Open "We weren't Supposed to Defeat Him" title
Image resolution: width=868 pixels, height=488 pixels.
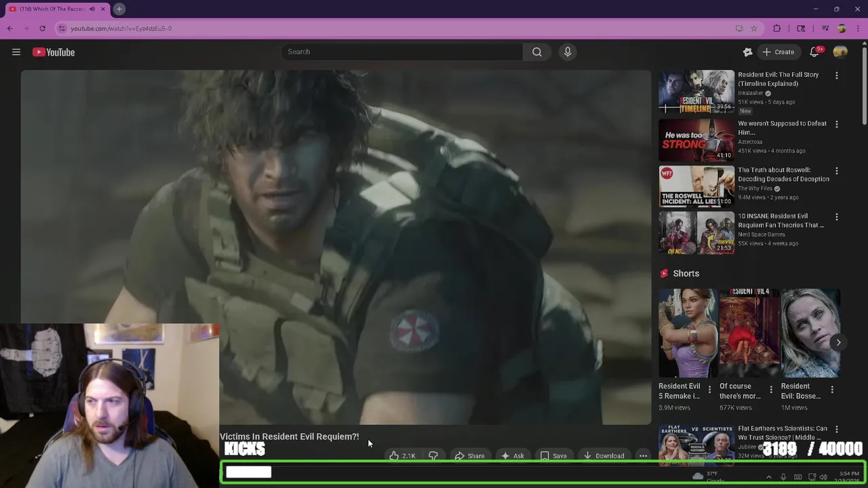782,128
